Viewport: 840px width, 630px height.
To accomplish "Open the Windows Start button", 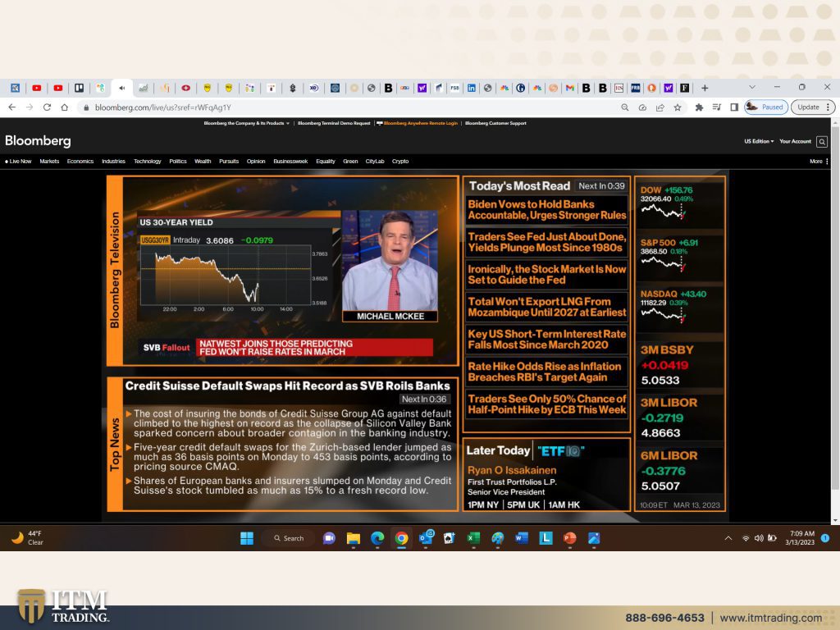I will click(x=247, y=538).
